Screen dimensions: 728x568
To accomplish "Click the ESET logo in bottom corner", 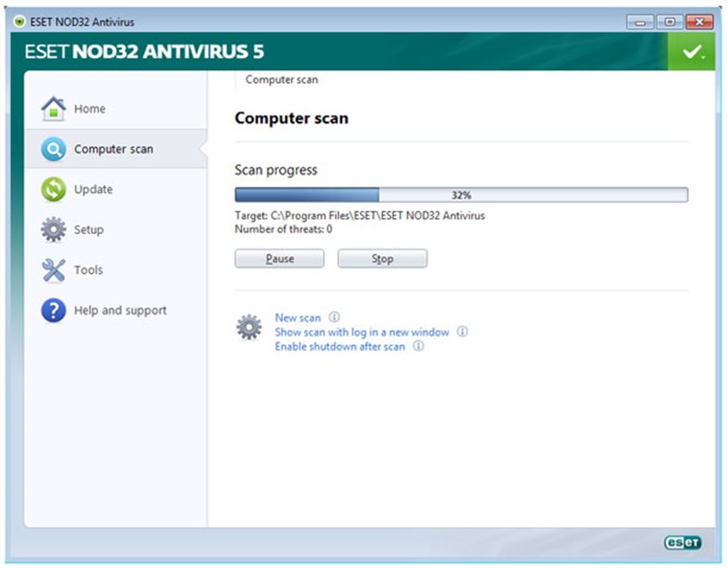I will point(682,543).
